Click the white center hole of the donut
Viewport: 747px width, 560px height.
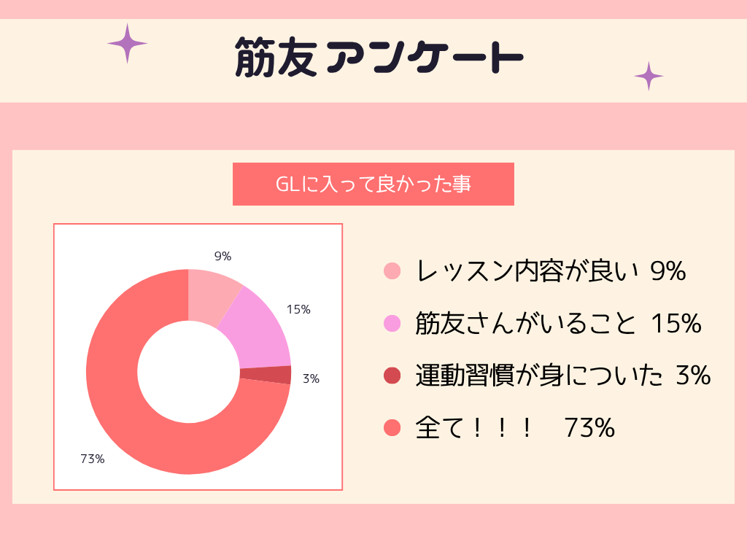pyautogui.click(x=189, y=372)
